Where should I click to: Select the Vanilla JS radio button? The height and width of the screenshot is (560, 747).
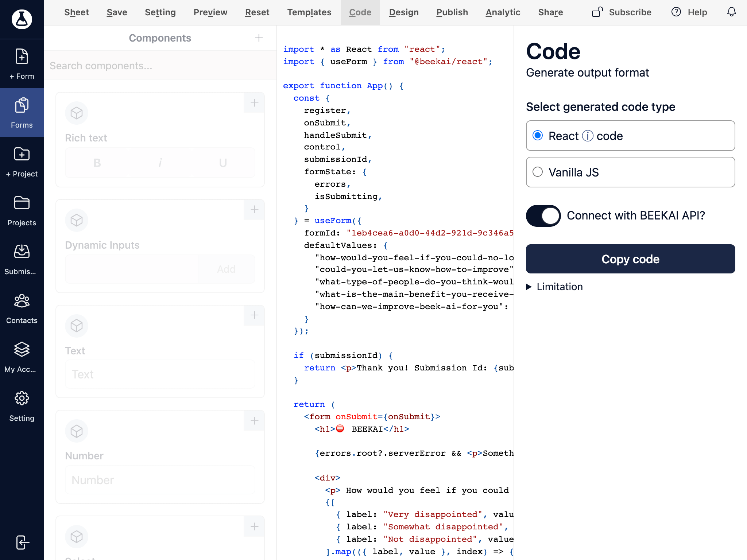(x=538, y=172)
